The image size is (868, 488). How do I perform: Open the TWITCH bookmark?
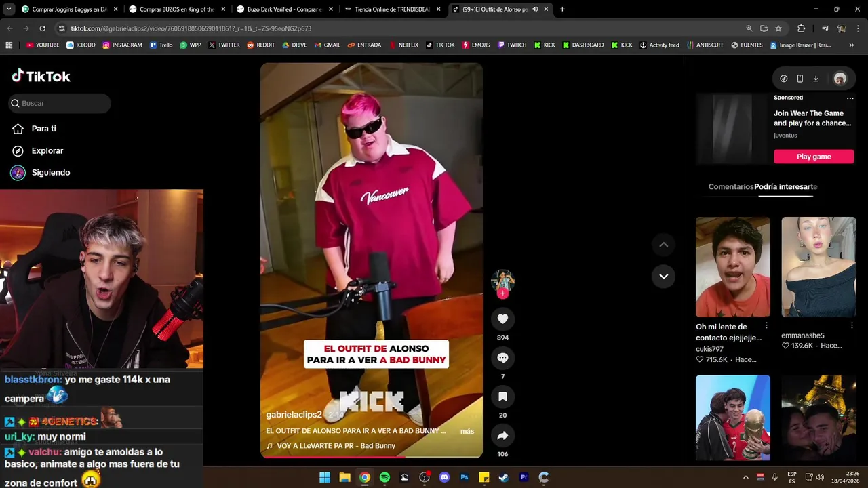(512, 45)
